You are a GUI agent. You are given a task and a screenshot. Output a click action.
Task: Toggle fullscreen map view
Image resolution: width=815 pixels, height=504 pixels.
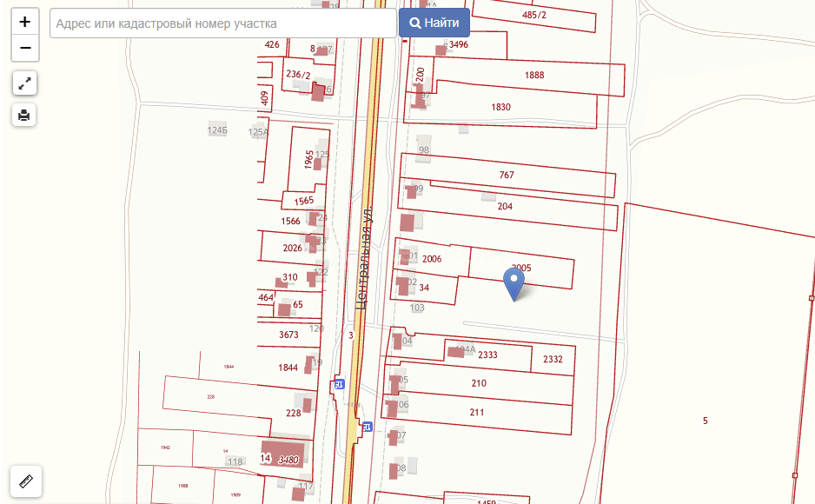25,83
